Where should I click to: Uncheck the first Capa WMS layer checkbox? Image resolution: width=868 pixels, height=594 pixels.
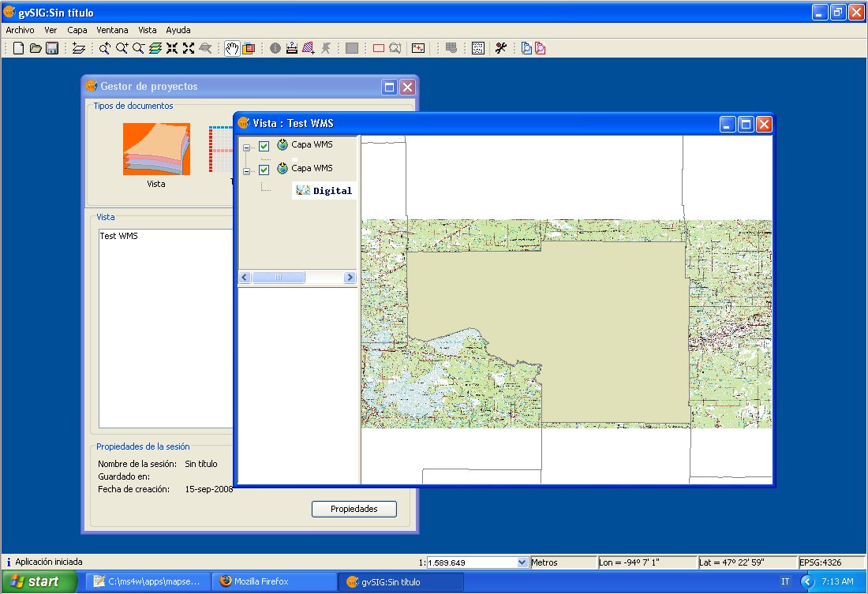pyautogui.click(x=264, y=146)
